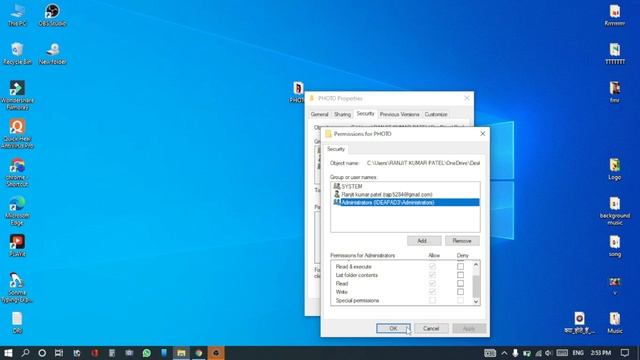Click Special permissions row label
This screenshot has height=360, width=640.
(357, 300)
